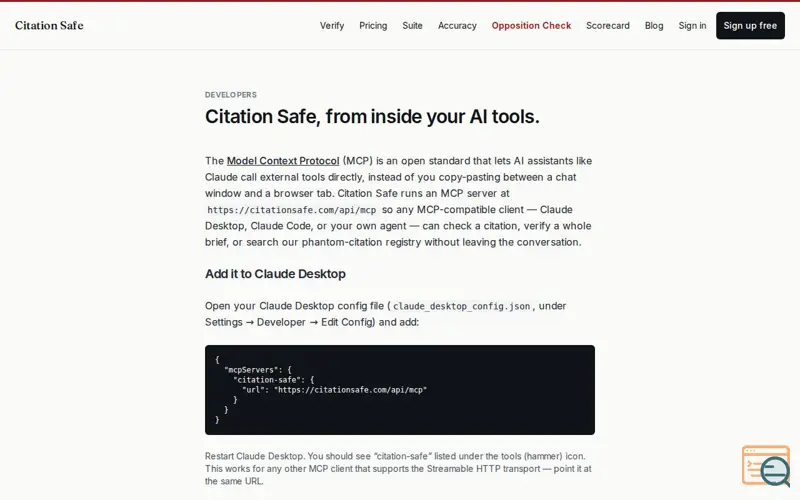Image resolution: width=800 pixels, height=500 pixels.
Task: Click the main page heading
Action: point(372,117)
